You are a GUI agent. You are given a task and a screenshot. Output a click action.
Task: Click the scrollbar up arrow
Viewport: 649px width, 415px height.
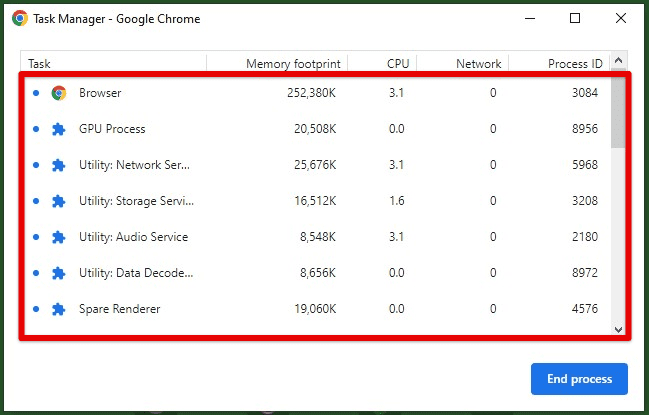(618, 60)
